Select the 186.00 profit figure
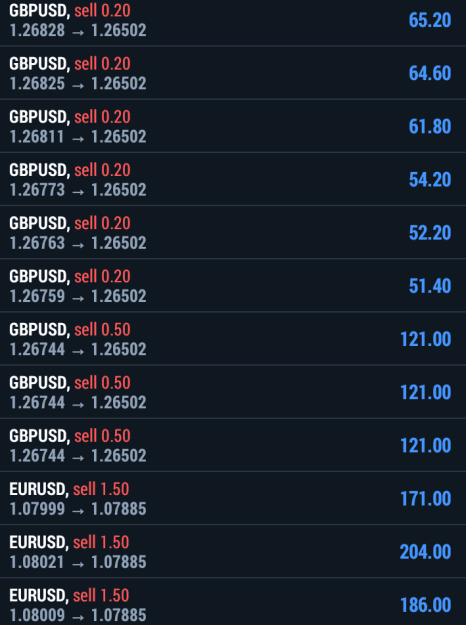This screenshot has width=466, height=625. tap(425, 605)
